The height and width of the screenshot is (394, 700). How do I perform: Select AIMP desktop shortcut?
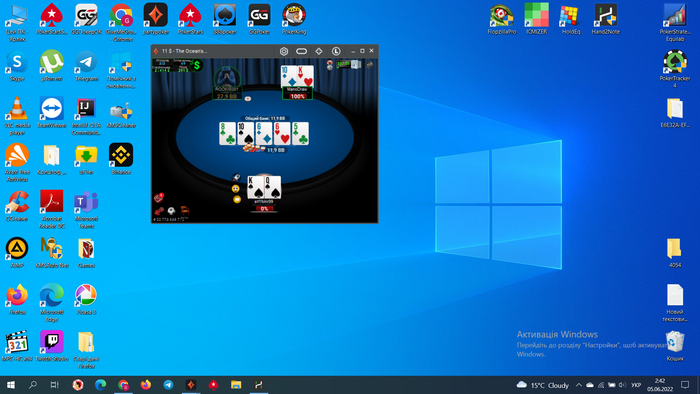(x=17, y=253)
